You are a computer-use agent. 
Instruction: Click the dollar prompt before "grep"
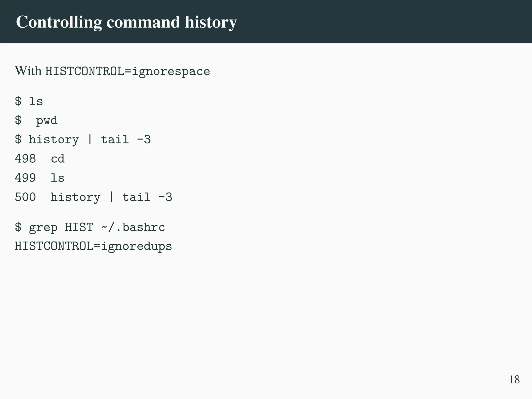point(18,227)
